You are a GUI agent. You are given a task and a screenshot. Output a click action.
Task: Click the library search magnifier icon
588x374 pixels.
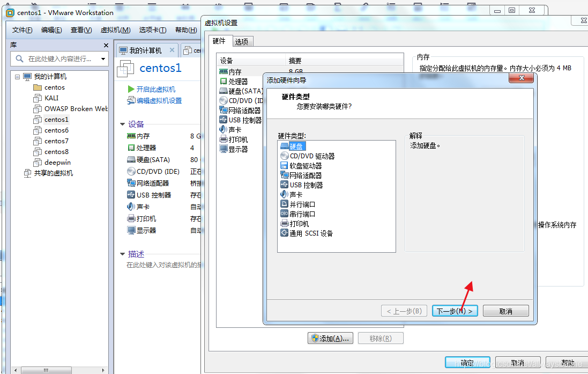19,58
